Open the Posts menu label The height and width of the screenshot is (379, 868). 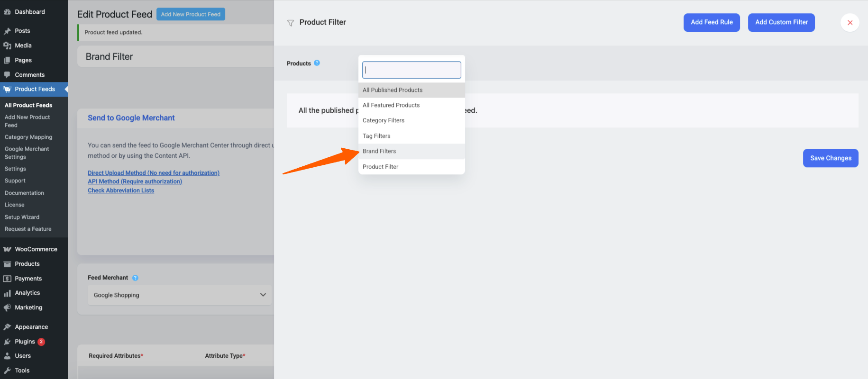(x=22, y=31)
